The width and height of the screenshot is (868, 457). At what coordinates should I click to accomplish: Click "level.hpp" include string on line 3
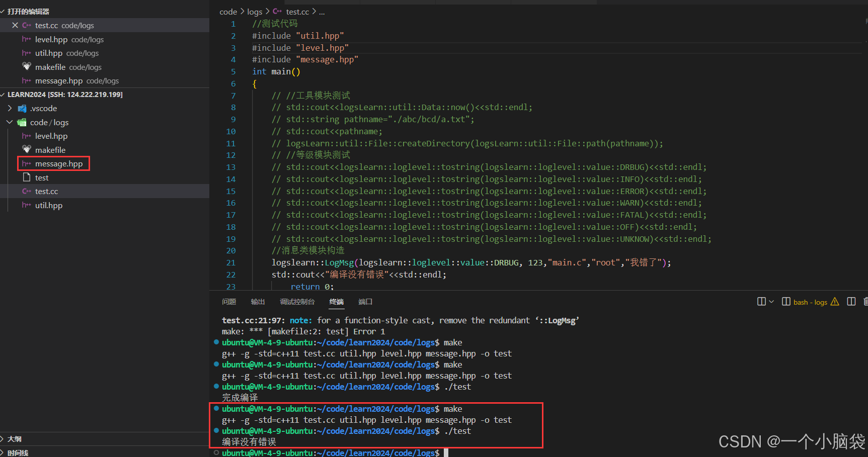323,48
